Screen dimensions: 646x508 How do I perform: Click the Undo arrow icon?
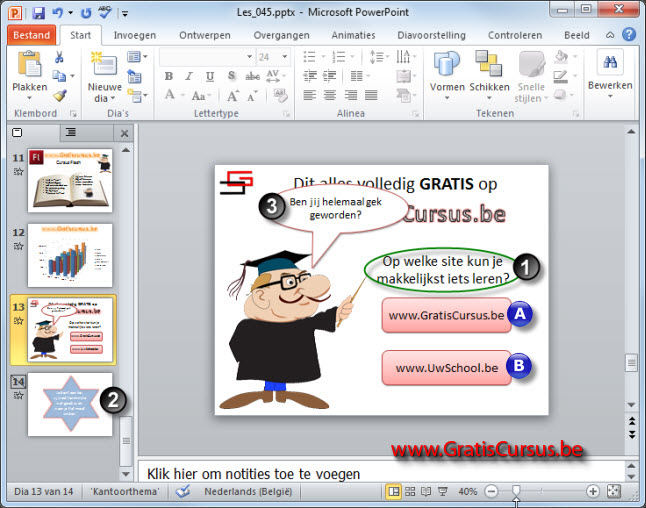57,13
